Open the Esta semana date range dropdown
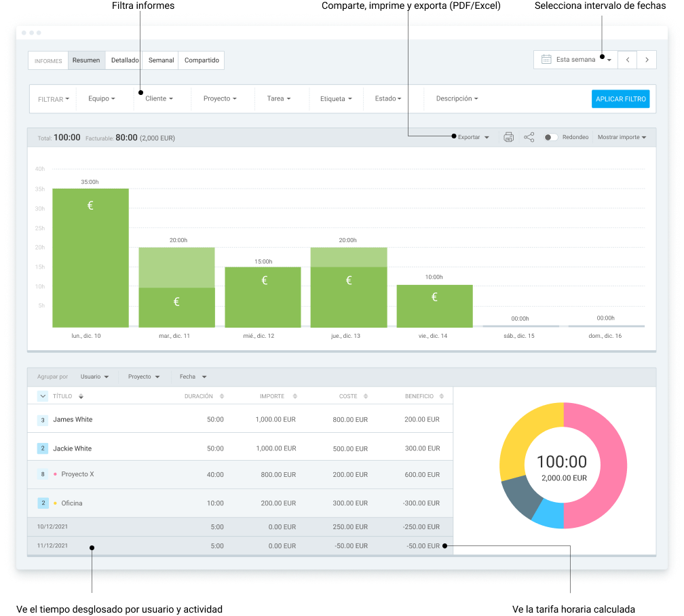684x616 pixels. [x=576, y=60]
